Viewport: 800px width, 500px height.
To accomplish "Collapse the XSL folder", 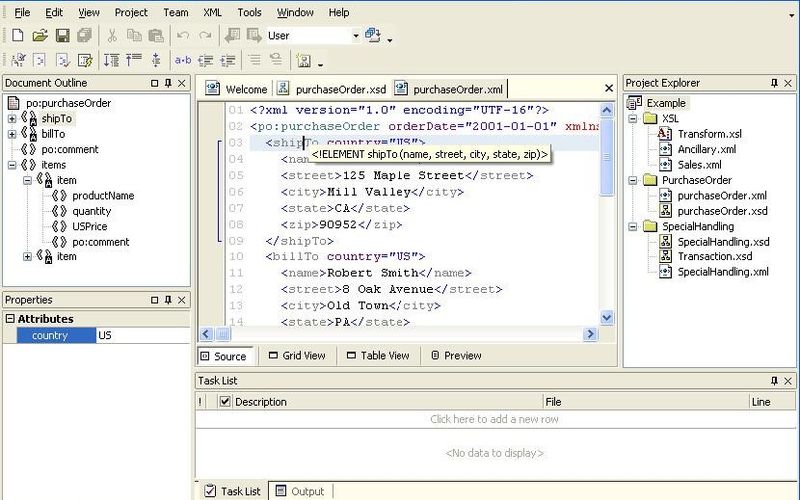I will pyautogui.click(x=633, y=118).
